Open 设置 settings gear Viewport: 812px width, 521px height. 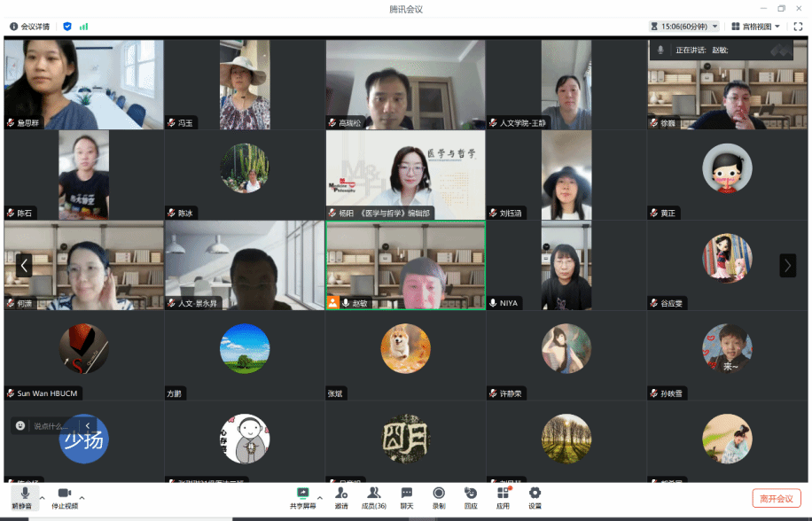point(535,496)
